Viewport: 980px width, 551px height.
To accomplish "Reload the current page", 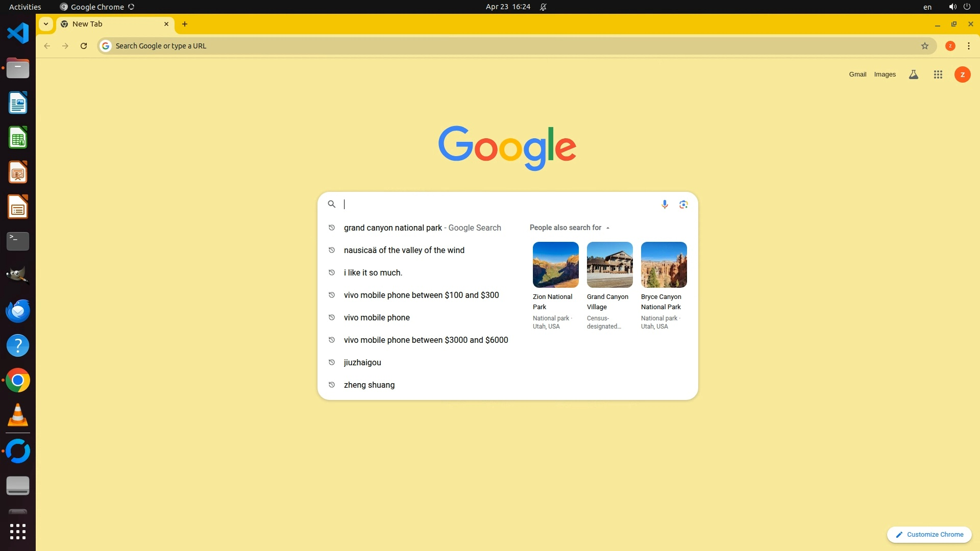I will click(x=84, y=46).
